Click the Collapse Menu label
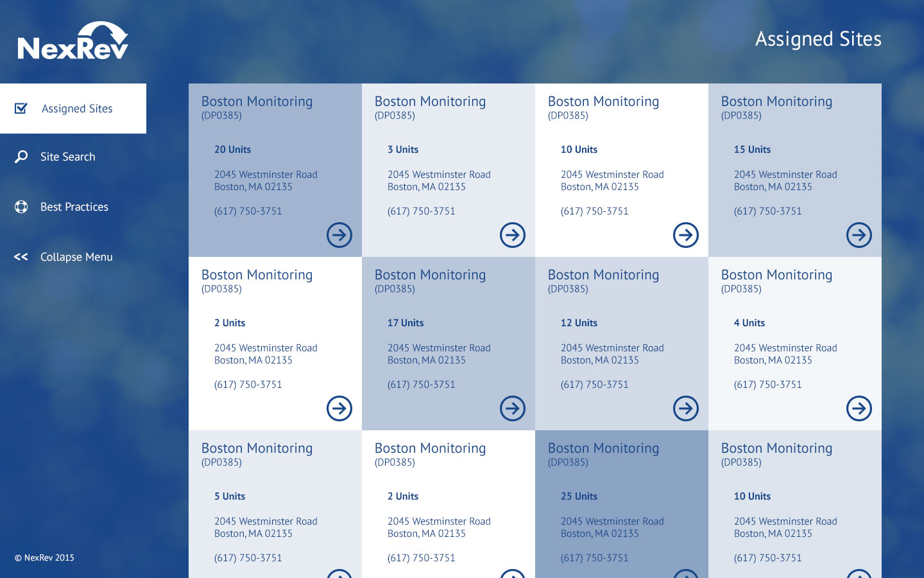The width and height of the screenshot is (924, 578). tap(76, 257)
